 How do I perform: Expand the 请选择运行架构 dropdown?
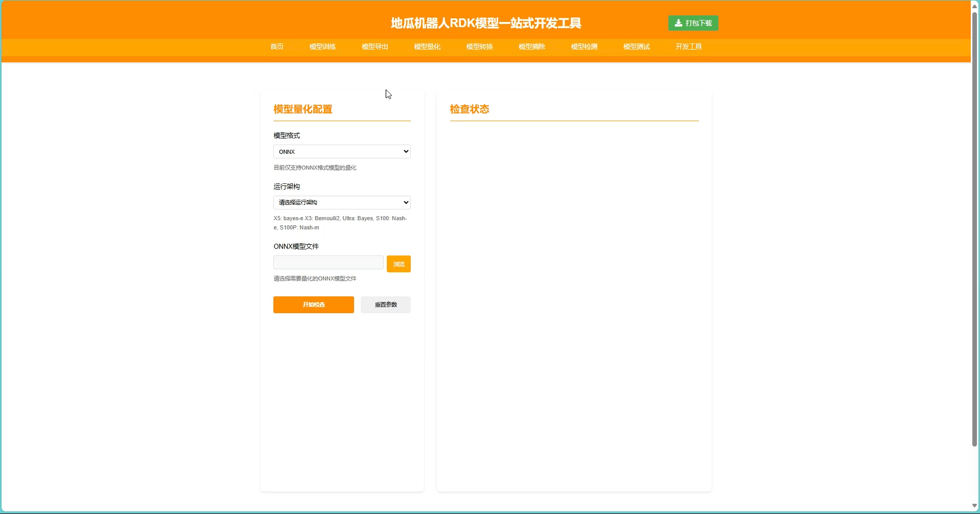coord(342,202)
